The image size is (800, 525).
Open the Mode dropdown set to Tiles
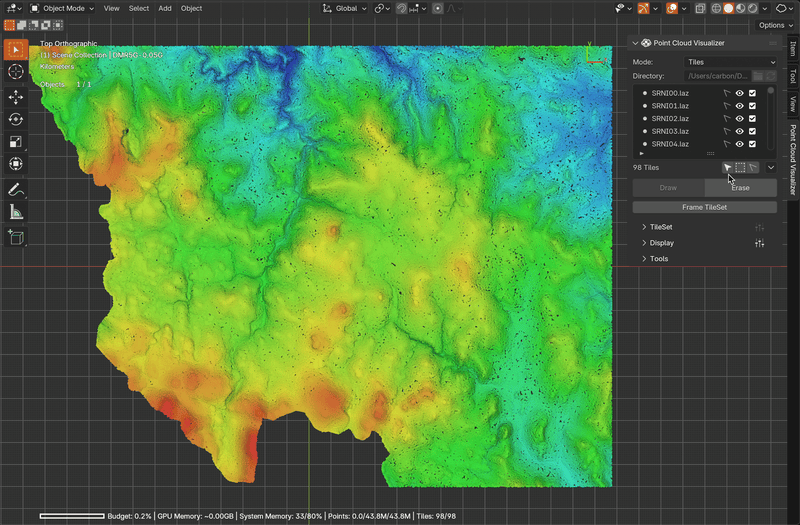[730, 62]
